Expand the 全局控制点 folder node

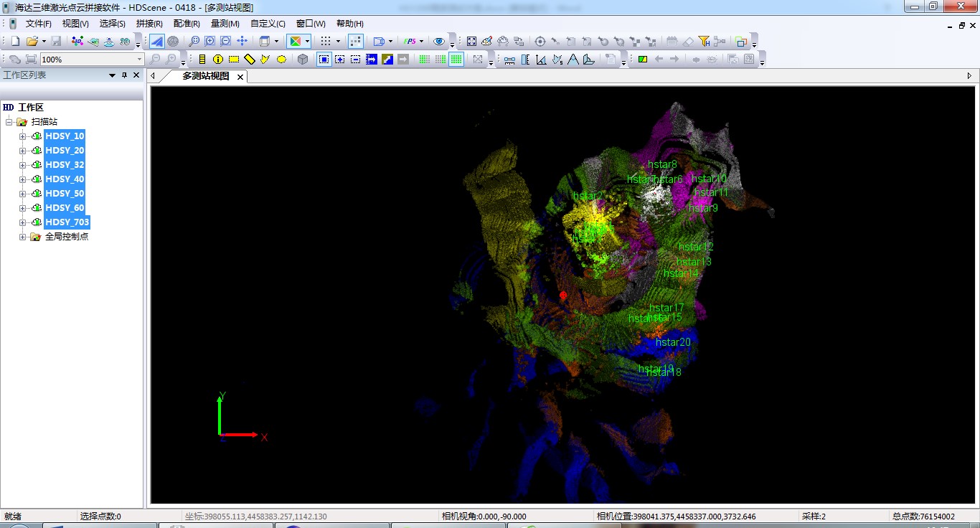22,237
